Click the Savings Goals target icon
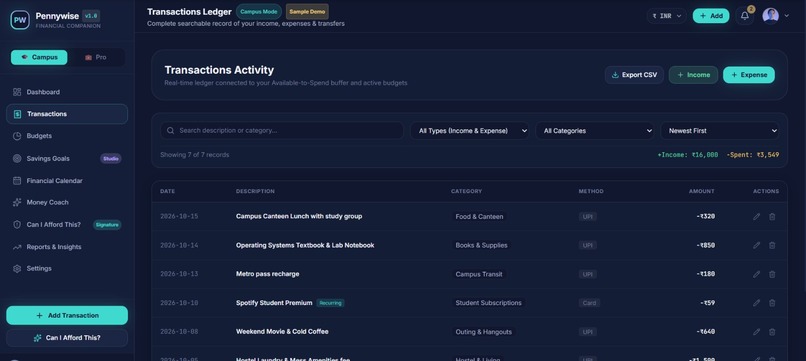 coord(17,158)
